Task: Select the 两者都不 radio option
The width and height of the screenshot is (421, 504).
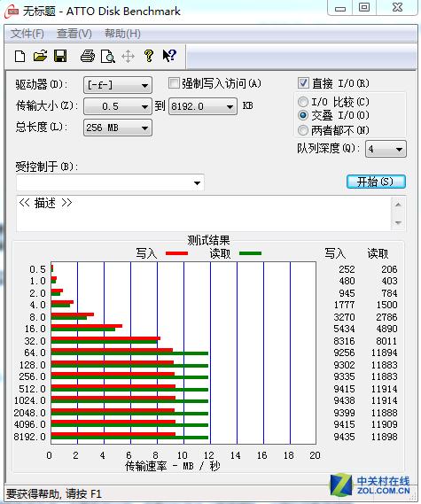Action: point(302,130)
